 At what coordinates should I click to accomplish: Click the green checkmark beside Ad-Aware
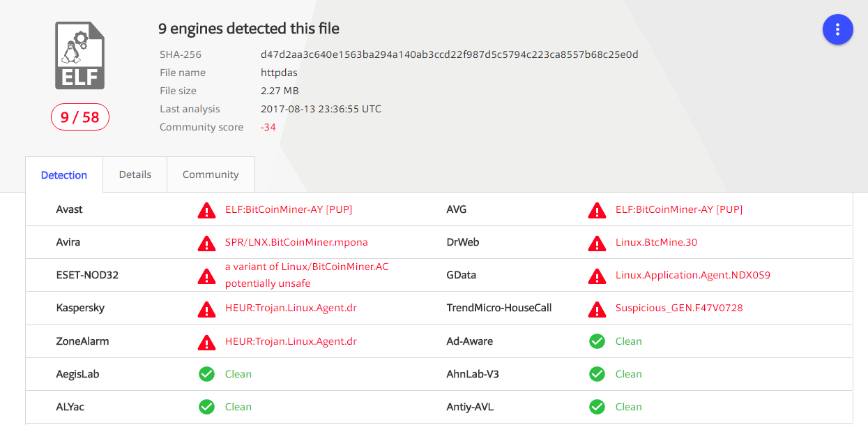point(597,341)
